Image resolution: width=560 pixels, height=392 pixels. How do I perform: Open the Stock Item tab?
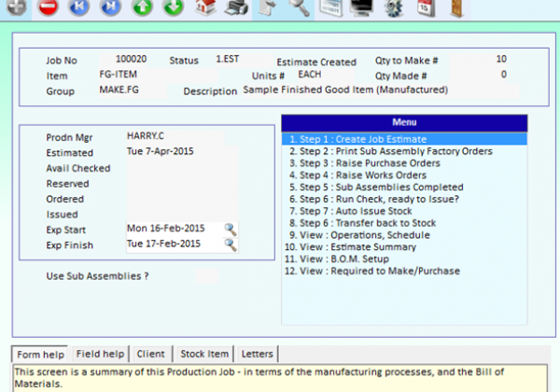[x=204, y=354]
